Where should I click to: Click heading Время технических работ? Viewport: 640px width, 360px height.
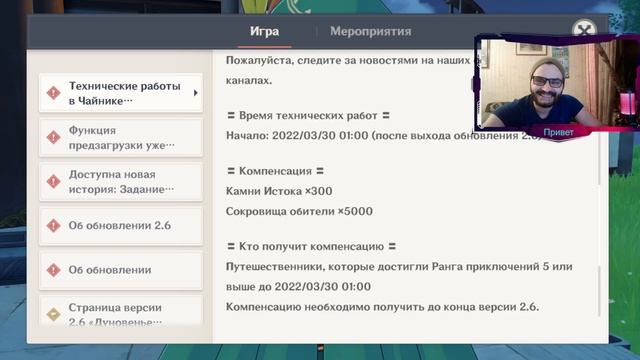(x=308, y=116)
